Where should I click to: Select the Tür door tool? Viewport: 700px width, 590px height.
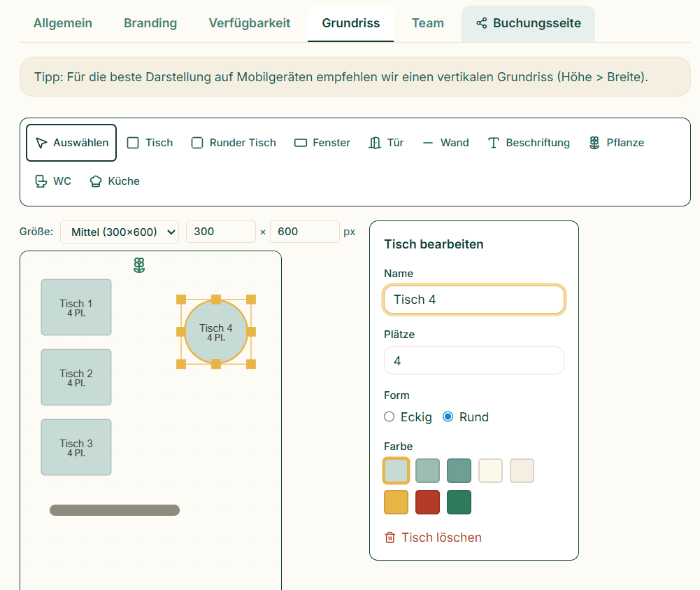(386, 143)
